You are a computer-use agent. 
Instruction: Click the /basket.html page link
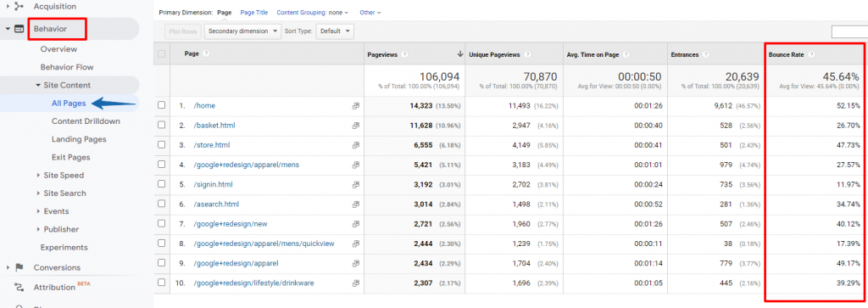pyautogui.click(x=214, y=126)
